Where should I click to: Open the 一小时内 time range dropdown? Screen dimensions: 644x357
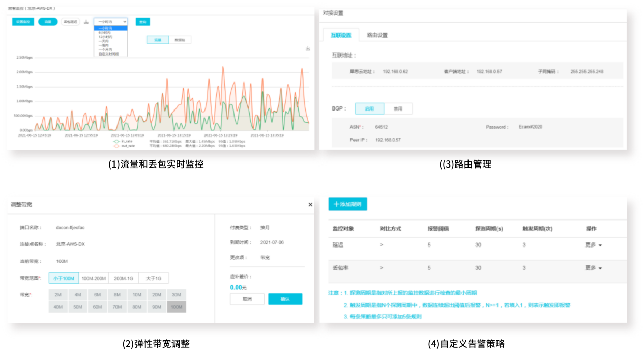(x=110, y=22)
